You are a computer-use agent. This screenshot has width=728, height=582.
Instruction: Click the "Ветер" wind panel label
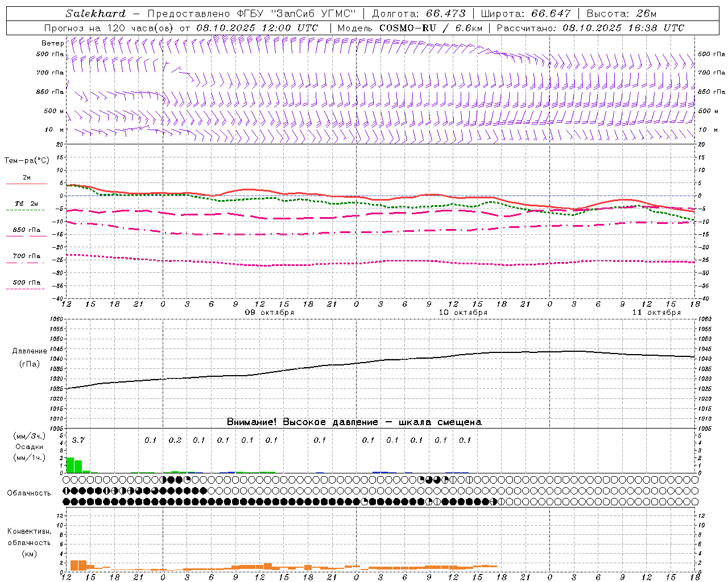[52, 43]
